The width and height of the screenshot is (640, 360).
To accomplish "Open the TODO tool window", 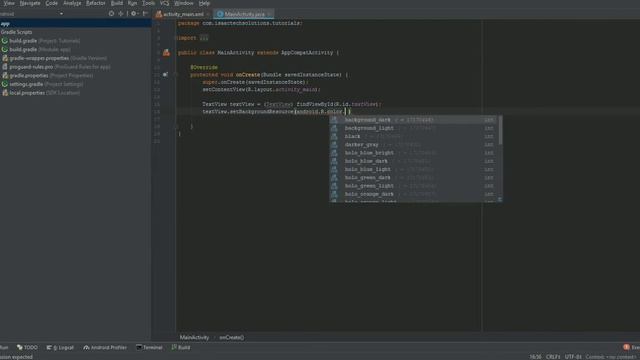I will click(x=27, y=348).
